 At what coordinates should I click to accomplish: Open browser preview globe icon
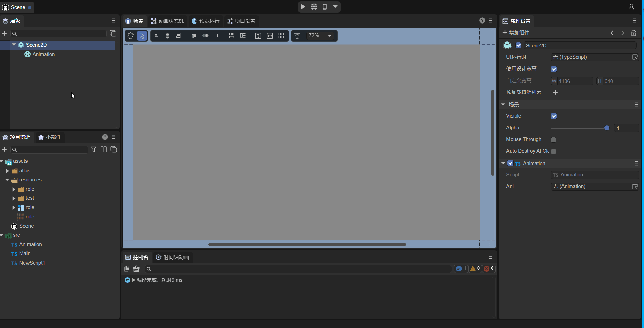[314, 7]
